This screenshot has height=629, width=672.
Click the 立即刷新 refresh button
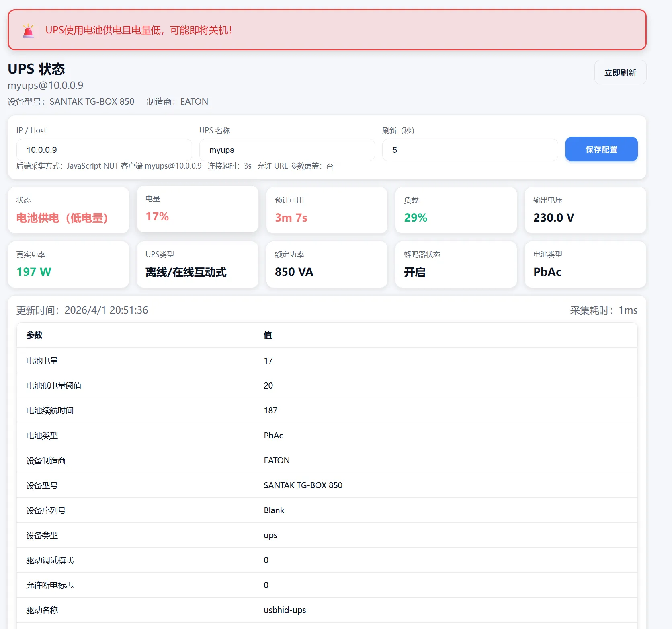click(620, 72)
